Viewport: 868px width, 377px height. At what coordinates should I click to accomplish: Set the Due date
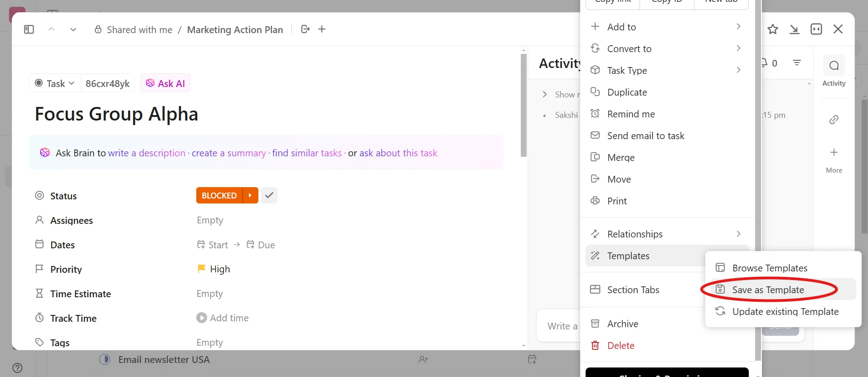[x=261, y=245]
